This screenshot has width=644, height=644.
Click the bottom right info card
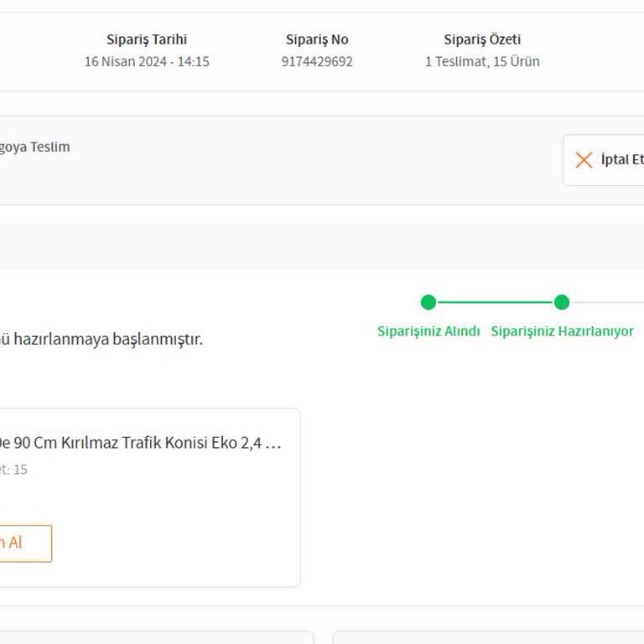click(488, 638)
